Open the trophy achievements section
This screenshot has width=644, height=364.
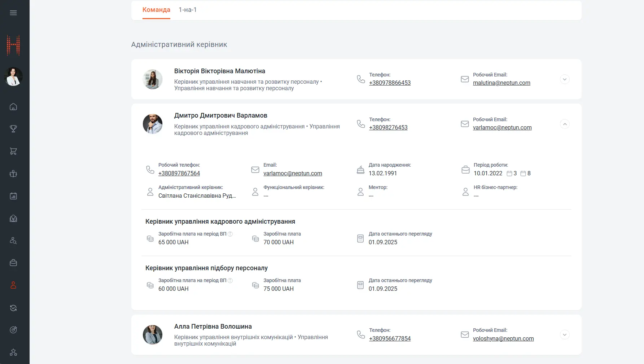tap(13, 129)
